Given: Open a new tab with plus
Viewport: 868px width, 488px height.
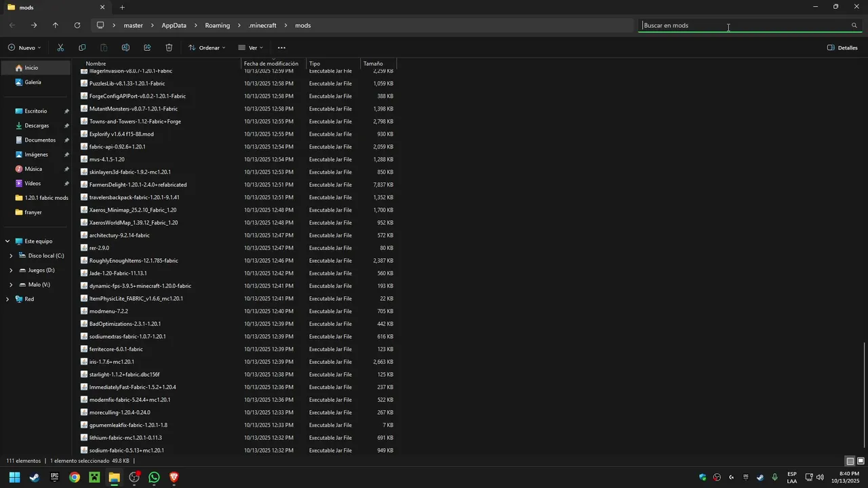Looking at the screenshot, I should click(x=122, y=7).
